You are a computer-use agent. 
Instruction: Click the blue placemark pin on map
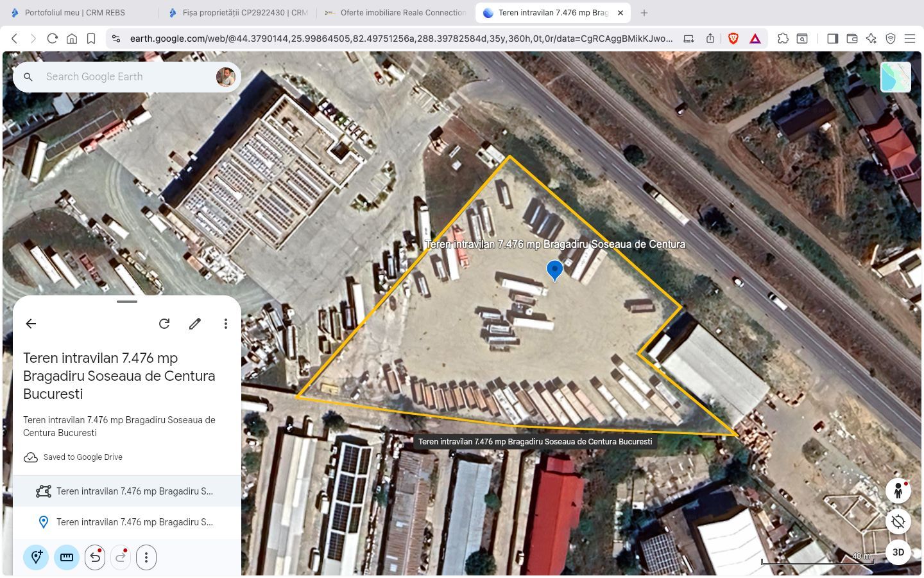click(x=554, y=270)
